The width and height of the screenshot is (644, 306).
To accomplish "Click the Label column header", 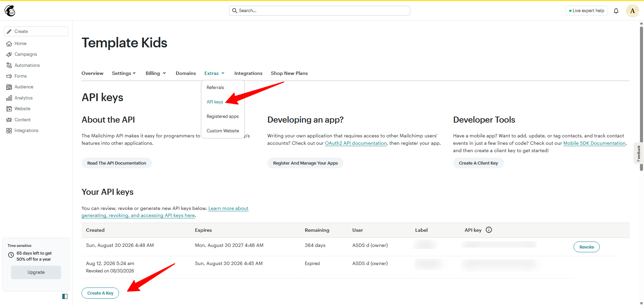I will [x=421, y=230].
